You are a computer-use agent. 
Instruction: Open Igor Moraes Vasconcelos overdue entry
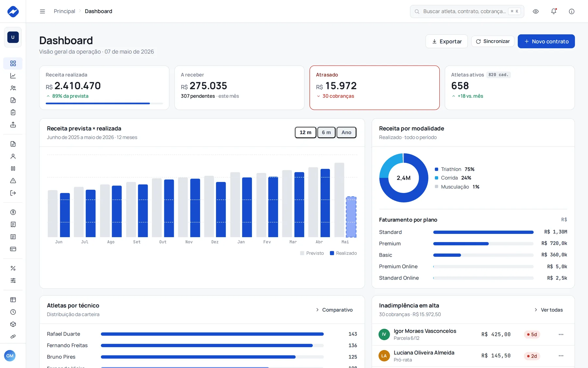click(473, 335)
